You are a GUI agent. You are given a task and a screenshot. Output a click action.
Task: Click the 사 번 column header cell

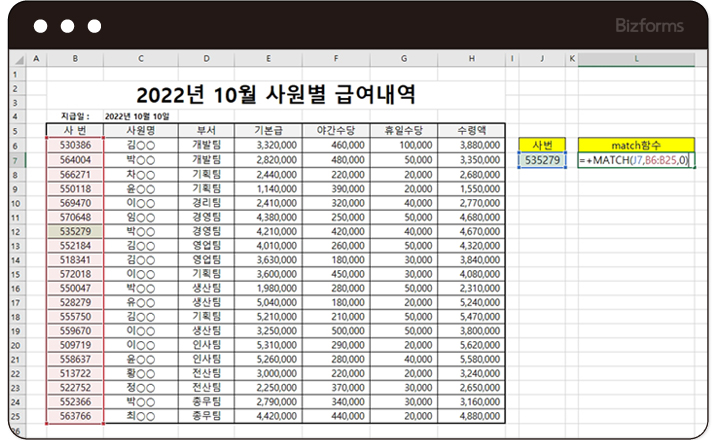(75, 130)
